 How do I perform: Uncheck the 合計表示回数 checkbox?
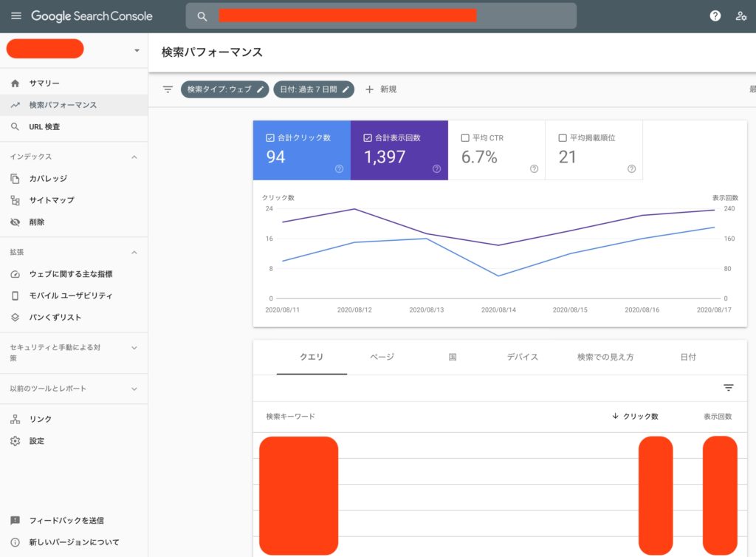tap(368, 138)
